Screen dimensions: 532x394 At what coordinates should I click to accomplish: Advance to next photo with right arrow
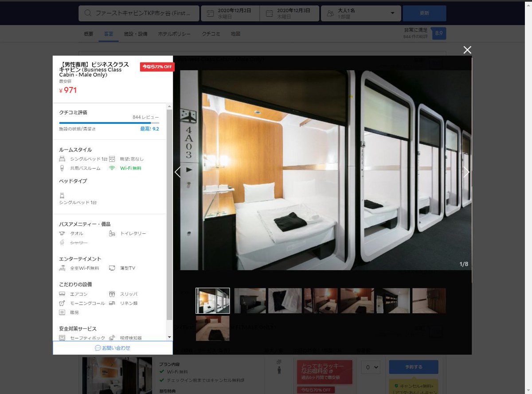tap(466, 172)
